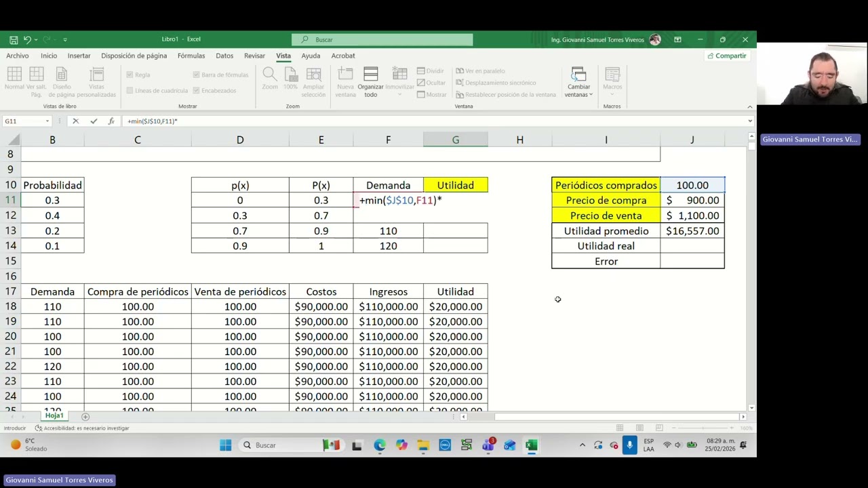868x488 pixels.
Task: Open Windows Start menu
Action: point(225,445)
